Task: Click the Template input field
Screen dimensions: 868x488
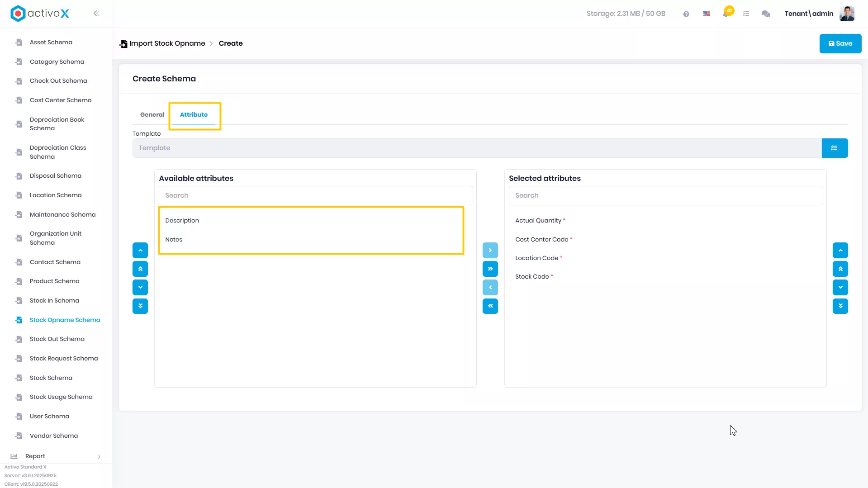Action: pos(477,148)
